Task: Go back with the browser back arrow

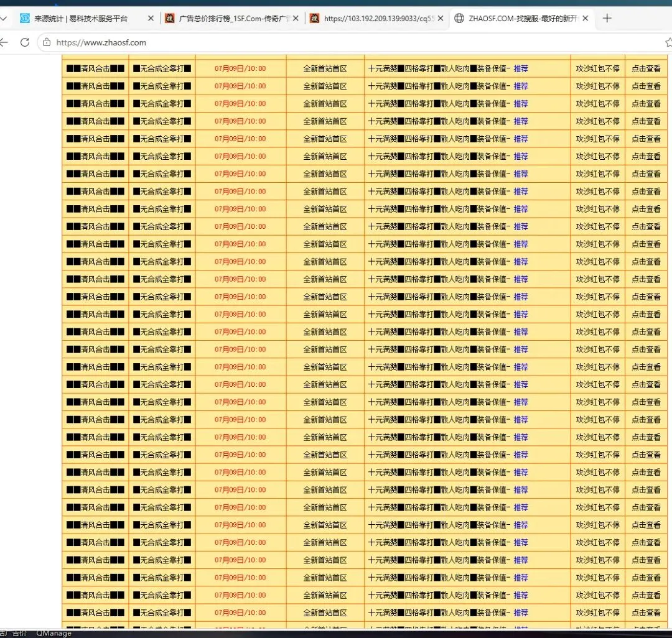Action: [4, 42]
